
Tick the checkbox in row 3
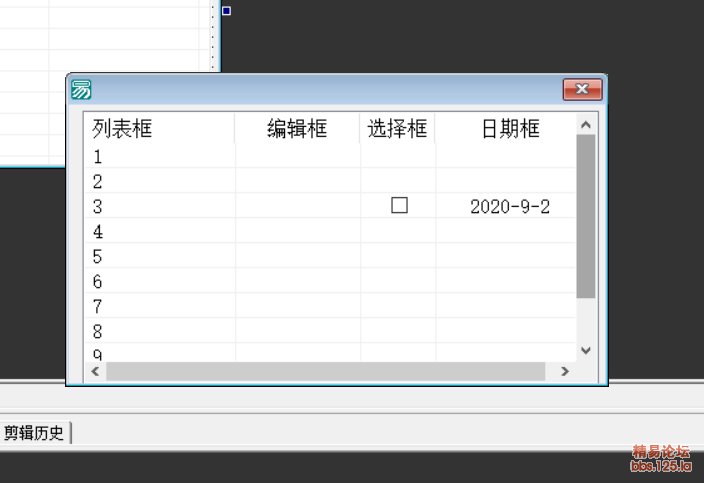(x=399, y=206)
